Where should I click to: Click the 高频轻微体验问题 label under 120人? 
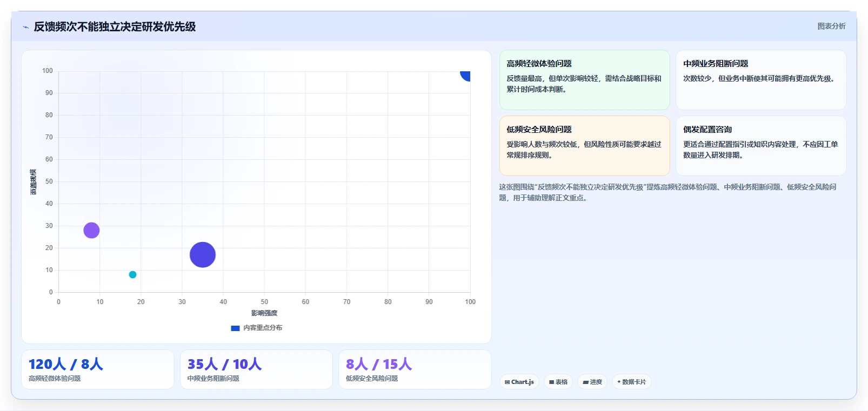(55, 379)
